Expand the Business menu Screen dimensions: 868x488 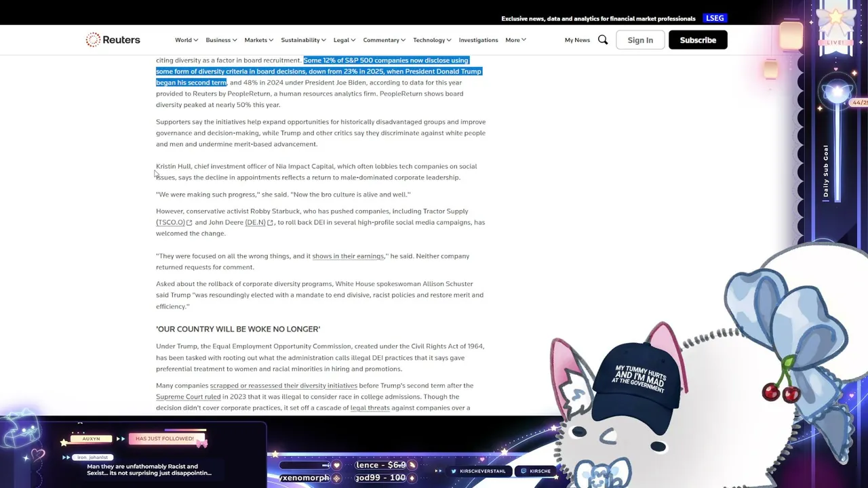coord(221,40)
